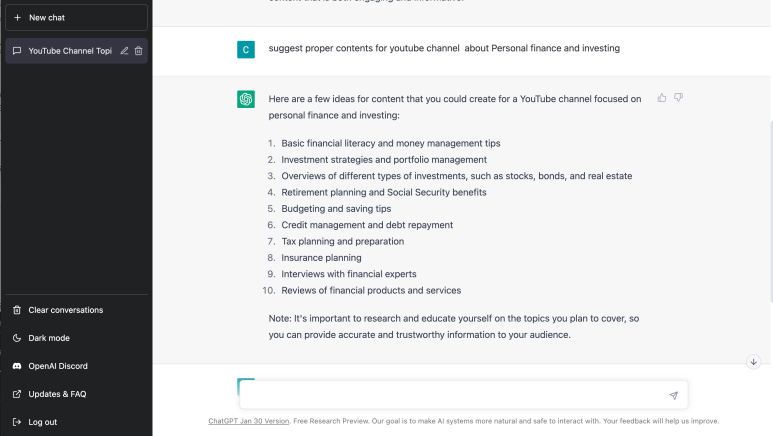Open Updates & FAQ
The image size is (773, 436).
pos(57,394)
